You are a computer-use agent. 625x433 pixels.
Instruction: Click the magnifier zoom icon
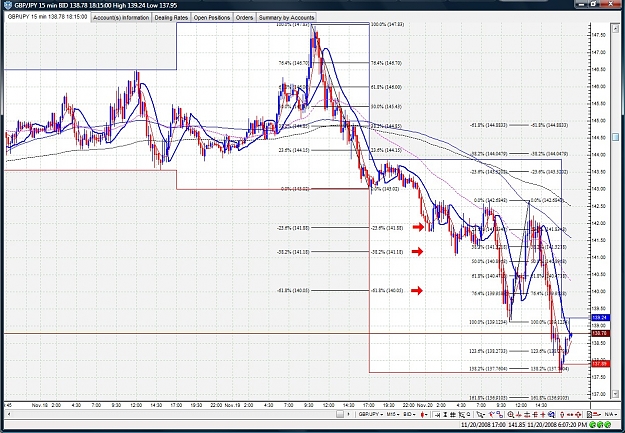[x=510, y=414]
